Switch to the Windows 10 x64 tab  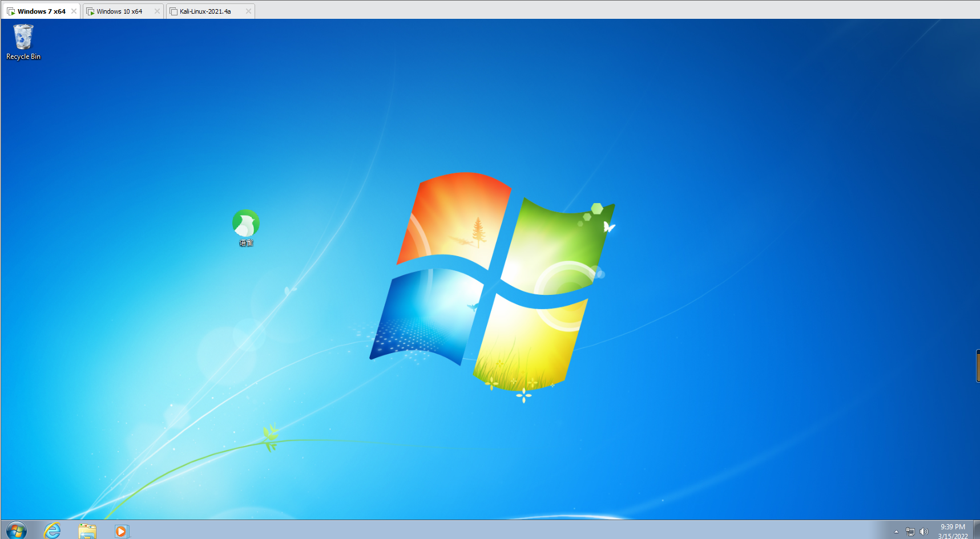(x=119, y=11)
